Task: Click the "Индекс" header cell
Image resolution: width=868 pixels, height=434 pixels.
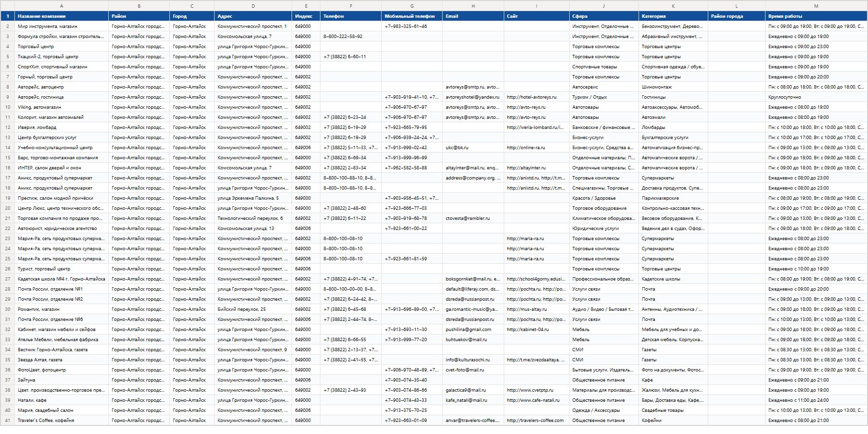Action: pos(306,16)
